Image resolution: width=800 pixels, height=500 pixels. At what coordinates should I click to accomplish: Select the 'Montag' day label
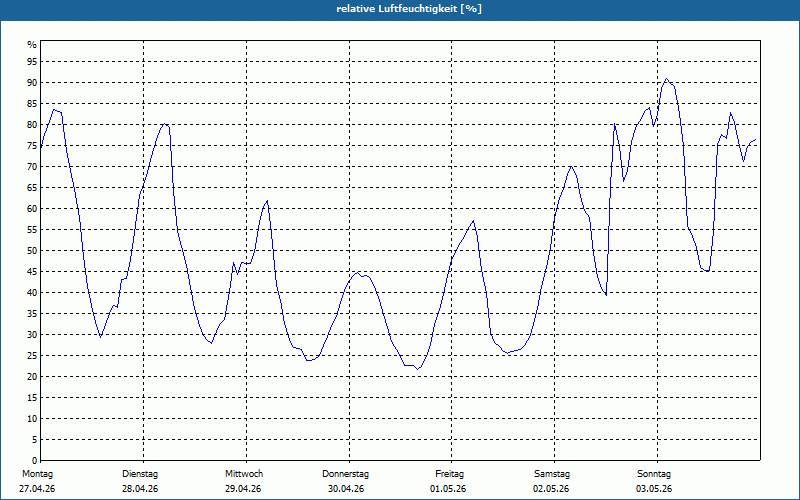pos(37,474)
